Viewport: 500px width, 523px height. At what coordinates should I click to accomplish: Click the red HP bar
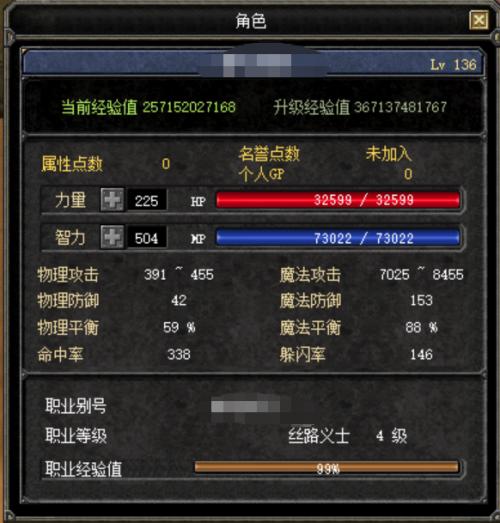[x=338, y=200]
